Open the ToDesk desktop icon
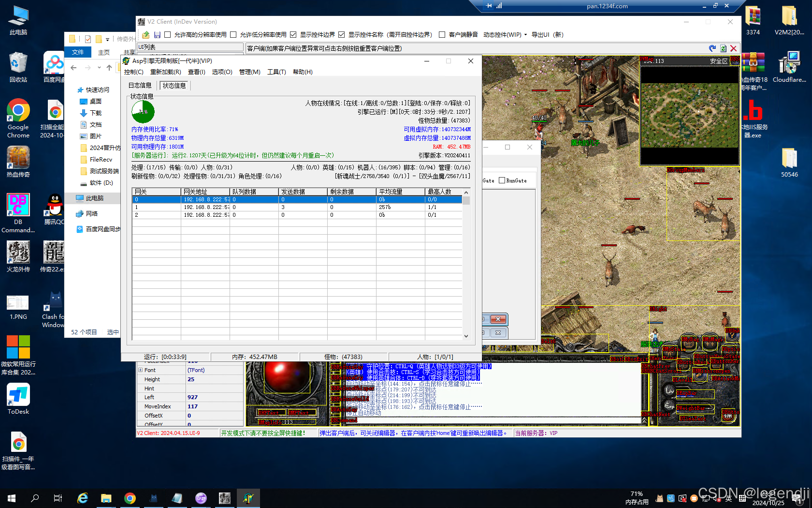 click(x=18, y=399)
